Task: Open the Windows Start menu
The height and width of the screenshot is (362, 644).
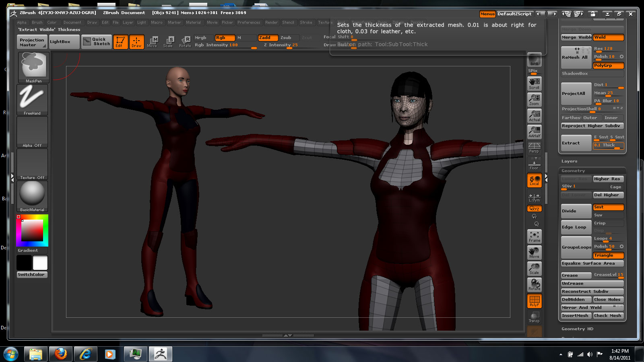Action: point(11,354)
